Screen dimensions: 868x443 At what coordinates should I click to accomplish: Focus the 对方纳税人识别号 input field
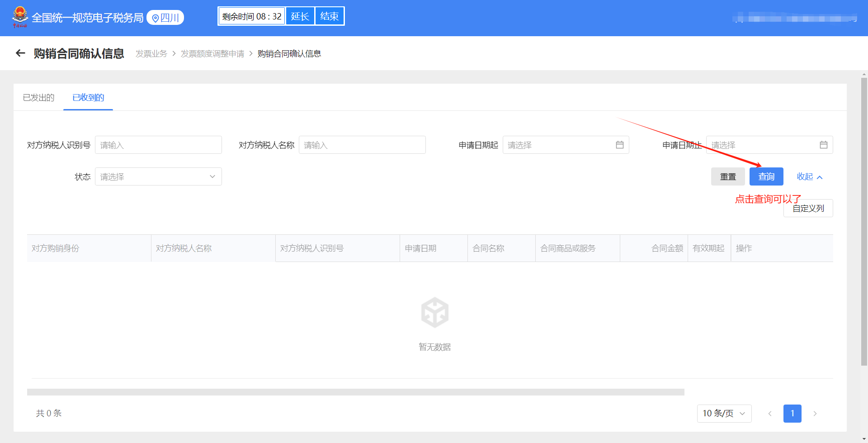click(x=158, y=145)
